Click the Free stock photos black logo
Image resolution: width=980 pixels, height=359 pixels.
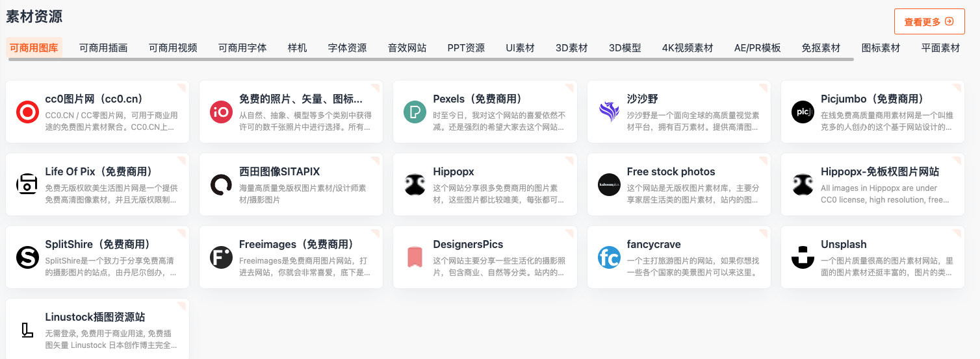(609, 185)
